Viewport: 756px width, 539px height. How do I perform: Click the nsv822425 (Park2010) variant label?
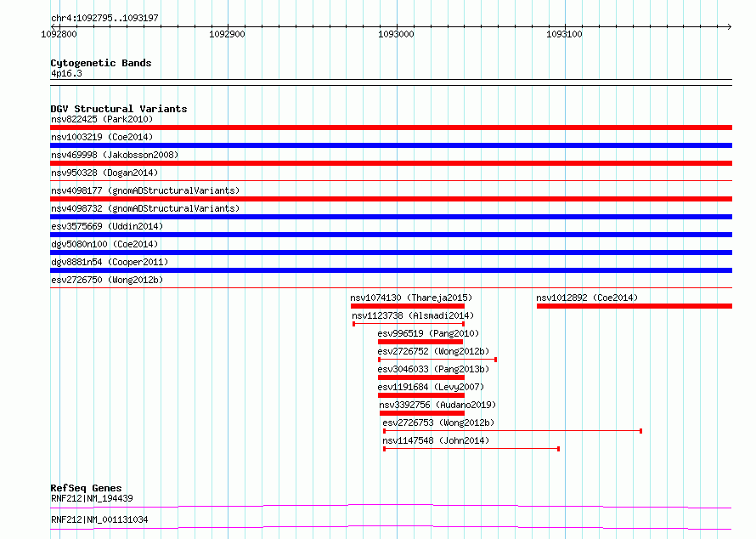pos(102,119)
